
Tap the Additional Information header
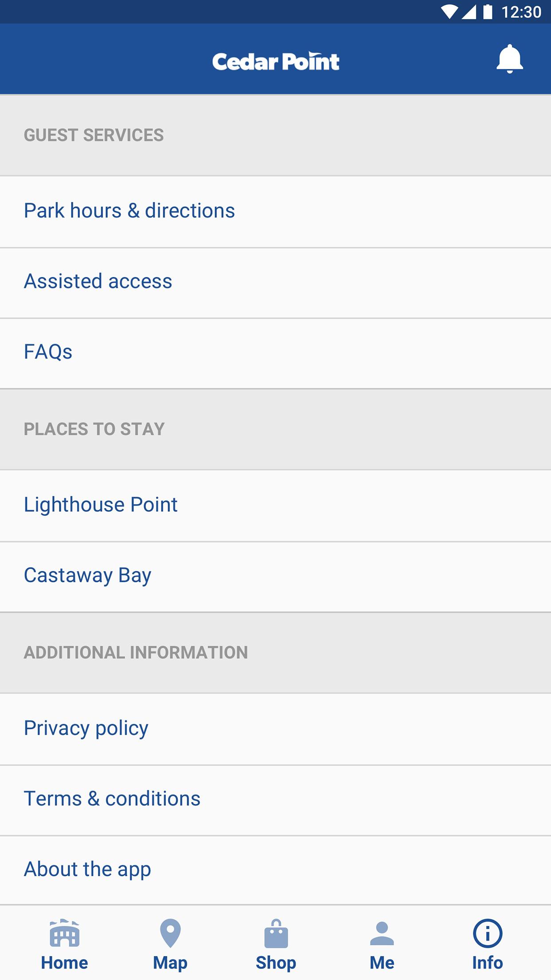coord(136,652)
